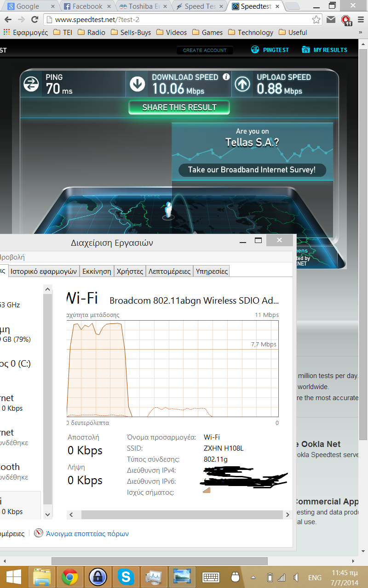368x588 pixels.
Task: Open the Εφαρμογές apps shortcut
Action: 26,33
